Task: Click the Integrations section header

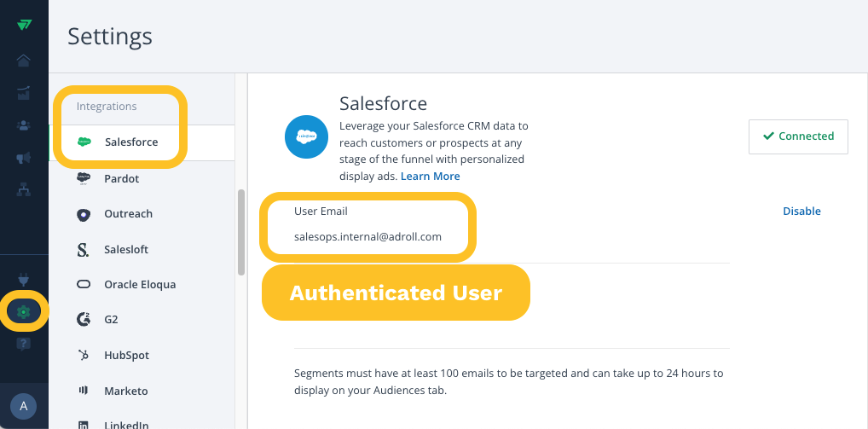Action: click(x=107, y=107)
